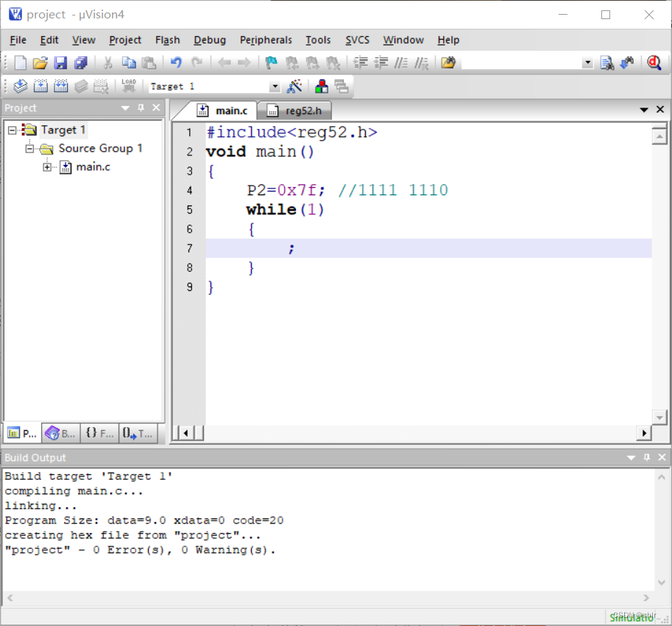Collapse the Source Group 1 node
Image resolution: width=672 pixels, height=626 pixels.
click(29, 149)
